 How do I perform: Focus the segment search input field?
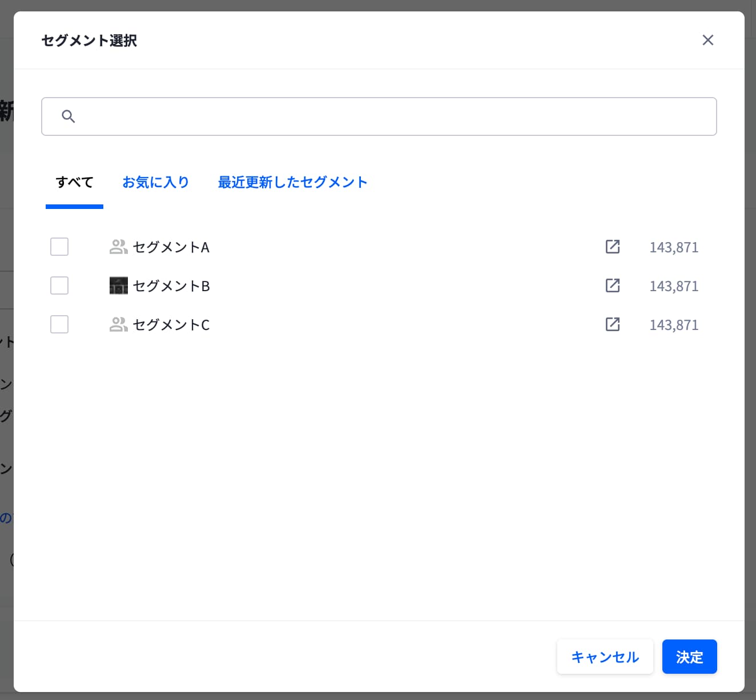pyautogui.click(x=388, y=116)
